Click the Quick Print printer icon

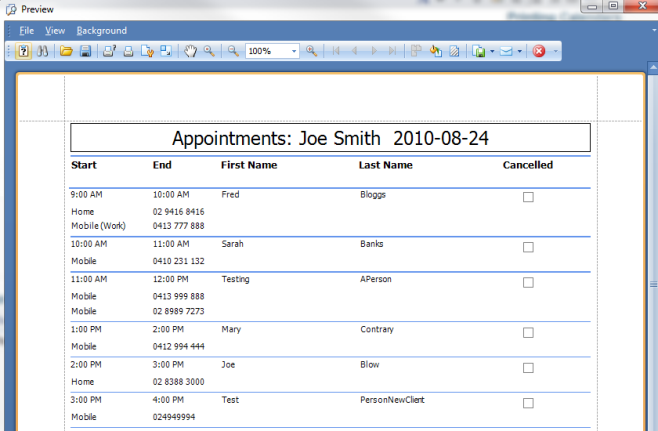(x=128, y=51)
